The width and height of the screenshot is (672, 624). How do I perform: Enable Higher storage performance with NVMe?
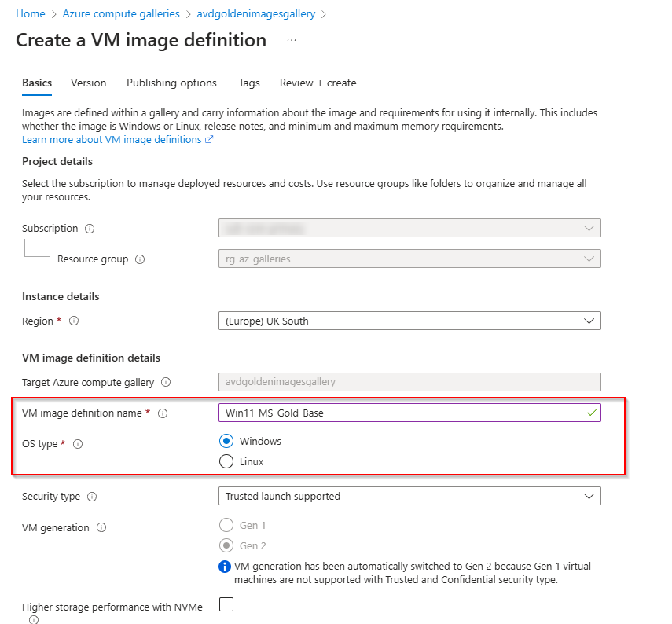226,604
